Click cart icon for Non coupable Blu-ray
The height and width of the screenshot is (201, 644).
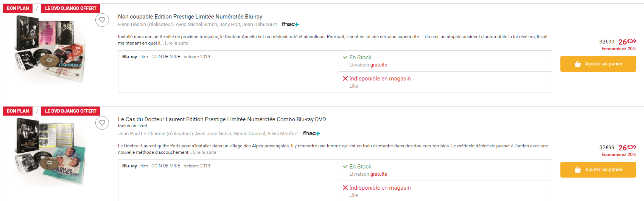click(x=577, y=64)
